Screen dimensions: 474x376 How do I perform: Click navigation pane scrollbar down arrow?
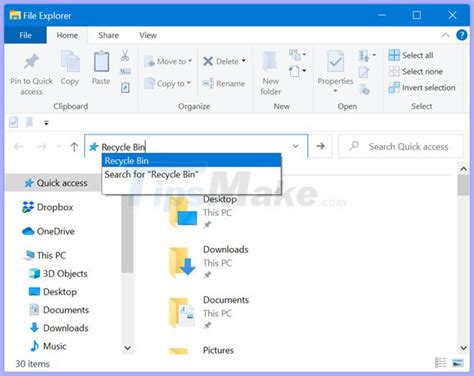pos(127,348)
